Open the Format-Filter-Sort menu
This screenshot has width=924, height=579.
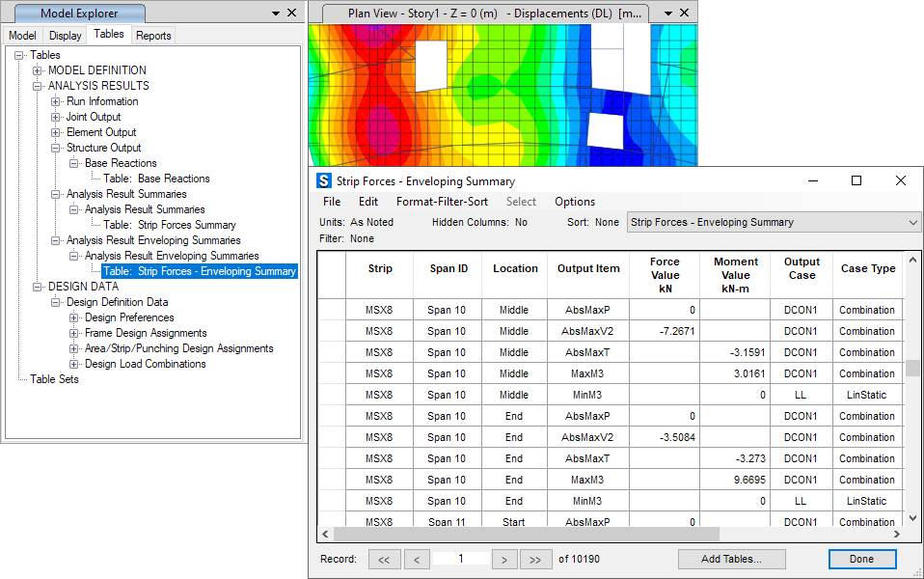click(442, 202)
